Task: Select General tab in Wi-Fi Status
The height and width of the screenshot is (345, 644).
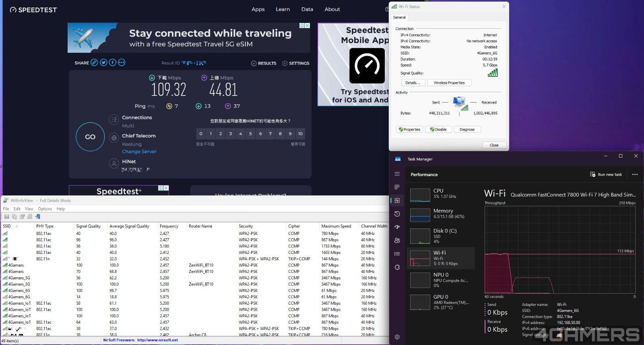Action: [399, 17]
